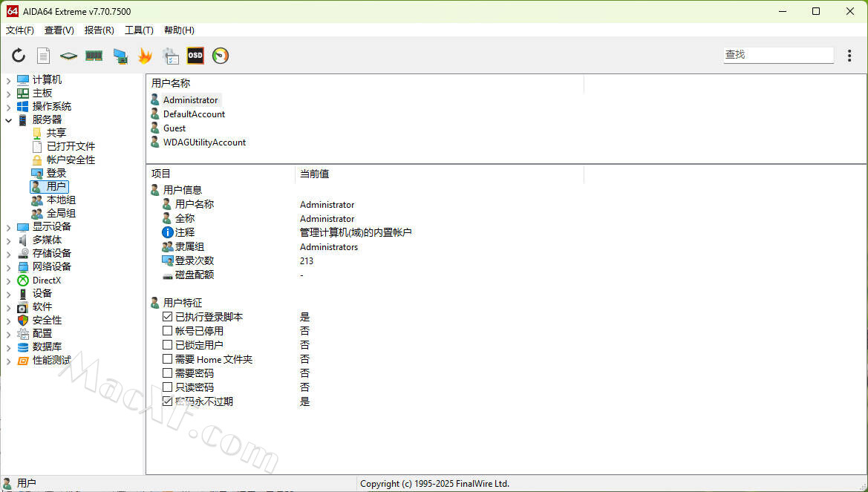
Task: Click the 主板 motherboard icon
Action: pyautogui.click(x=23, y=93)
